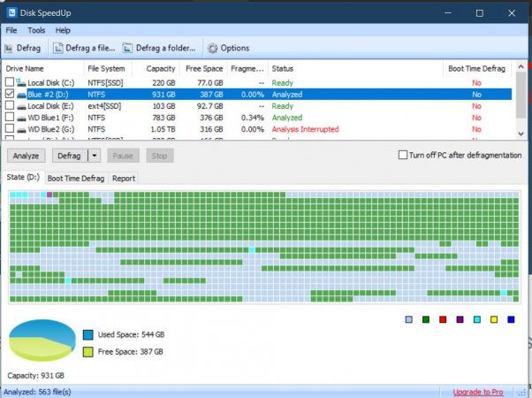Click the disk usage pie chart
532x398 pixels.
(42, 341)
